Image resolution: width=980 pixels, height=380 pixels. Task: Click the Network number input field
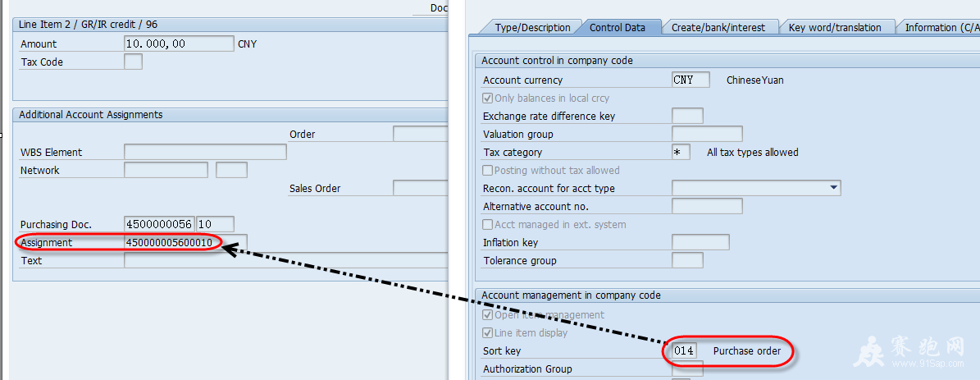(166, 170)
